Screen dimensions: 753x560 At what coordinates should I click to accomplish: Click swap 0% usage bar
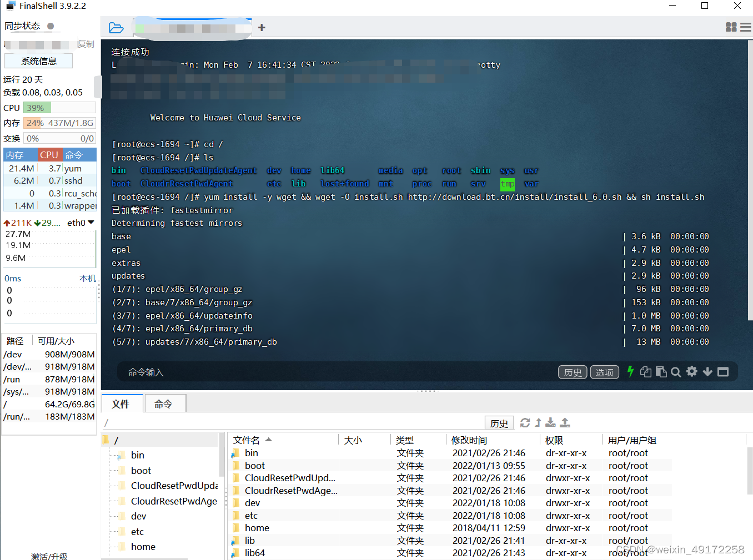(59, 138)
